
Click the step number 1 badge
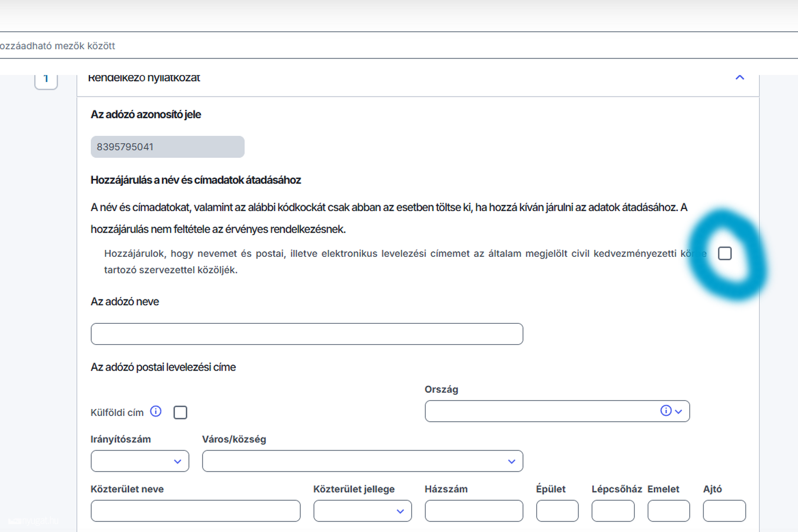46,79
